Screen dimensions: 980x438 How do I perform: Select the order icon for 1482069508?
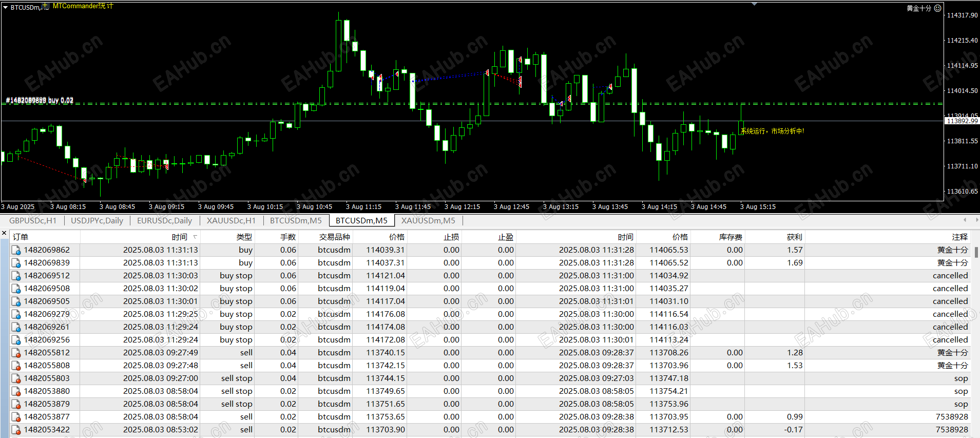pyautogui.click(x=16, y=289)
